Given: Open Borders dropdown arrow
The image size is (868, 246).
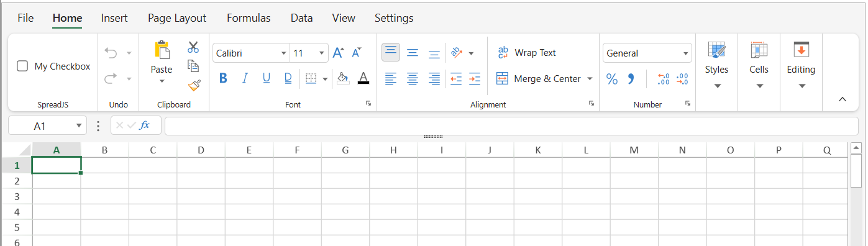Looking at the screenshot, I should 325,79.
